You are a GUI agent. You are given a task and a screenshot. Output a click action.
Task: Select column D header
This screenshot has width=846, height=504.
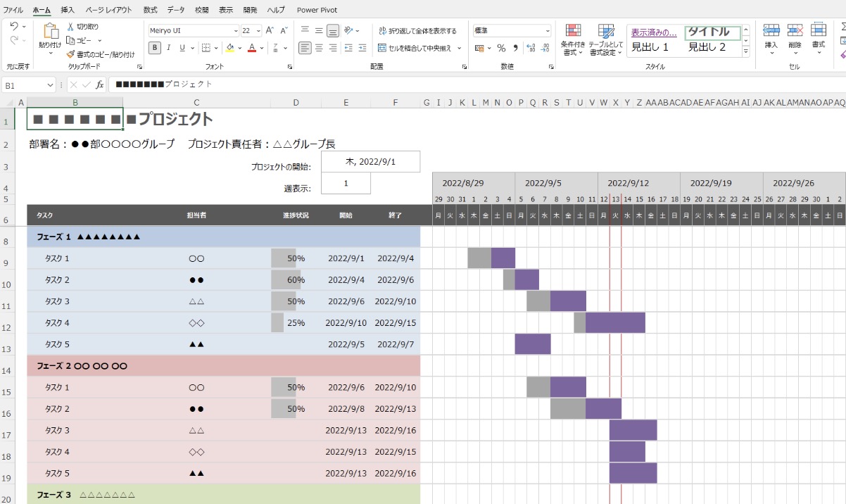(296, 103)
